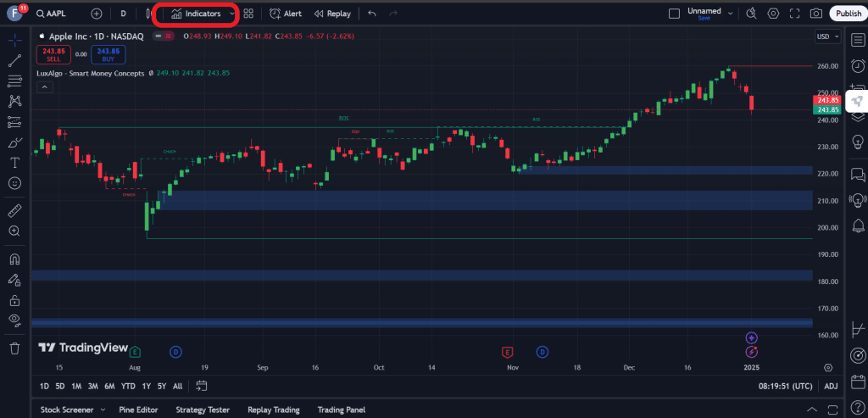Start bar Replay mode
Image resolution: width=868 pixels, height=418 pixels.
pyautogui.click(x=332, y=14)
